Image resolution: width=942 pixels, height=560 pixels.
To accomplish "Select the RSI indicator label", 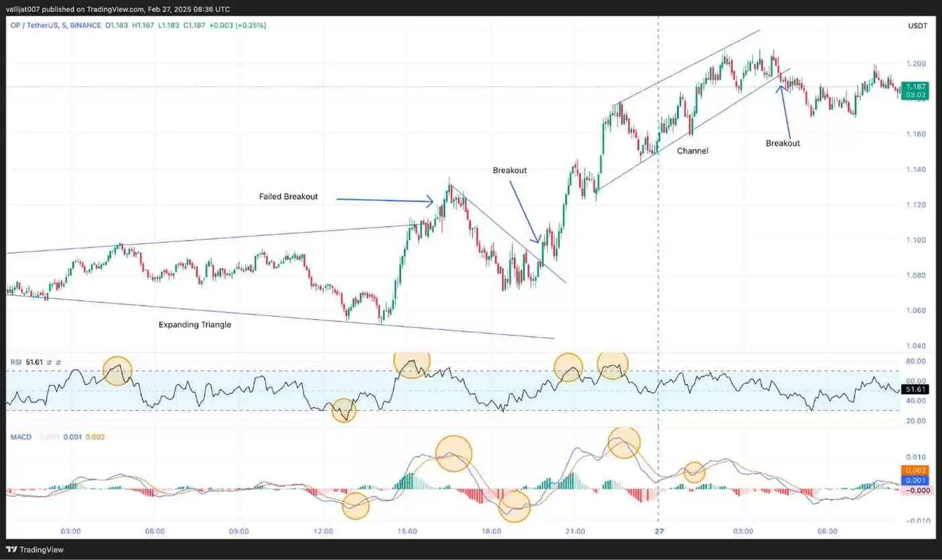I will (x=16, y=362).
